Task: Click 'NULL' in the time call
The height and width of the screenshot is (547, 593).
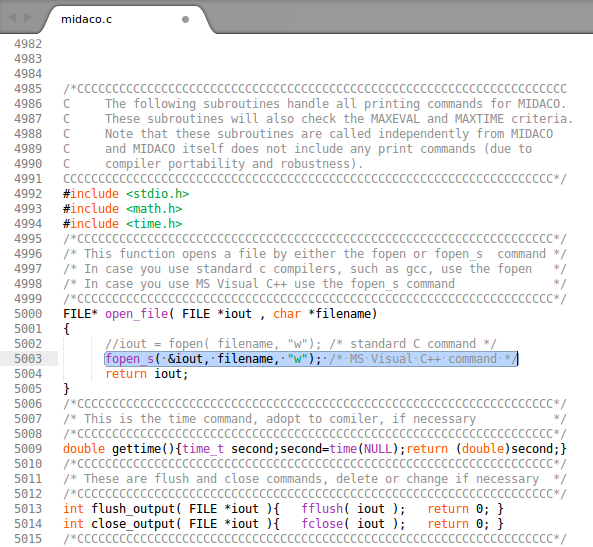Action: pyautogui.click(x=378, y=449)
